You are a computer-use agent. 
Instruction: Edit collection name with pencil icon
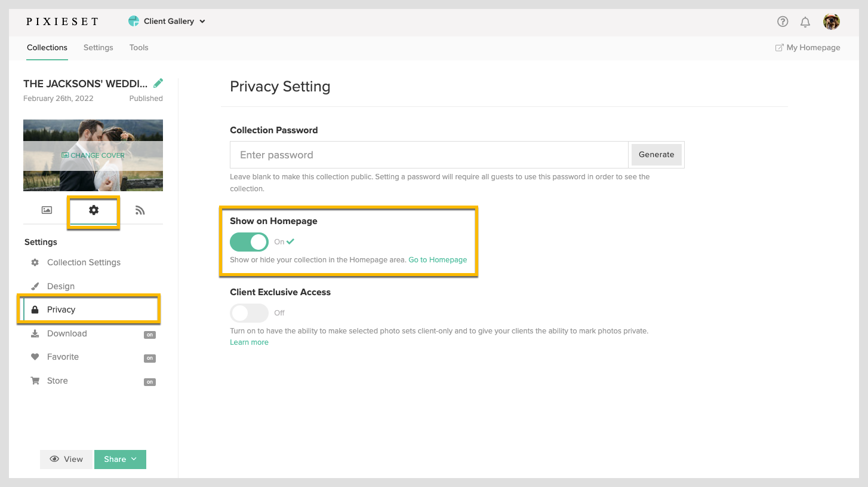(158, 83)
